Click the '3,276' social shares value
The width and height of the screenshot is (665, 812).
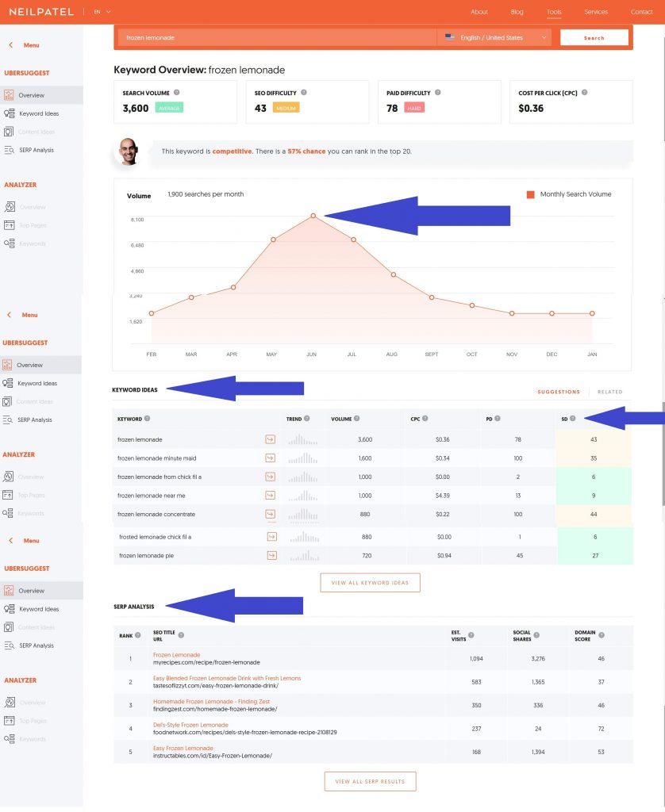point(538,659)
